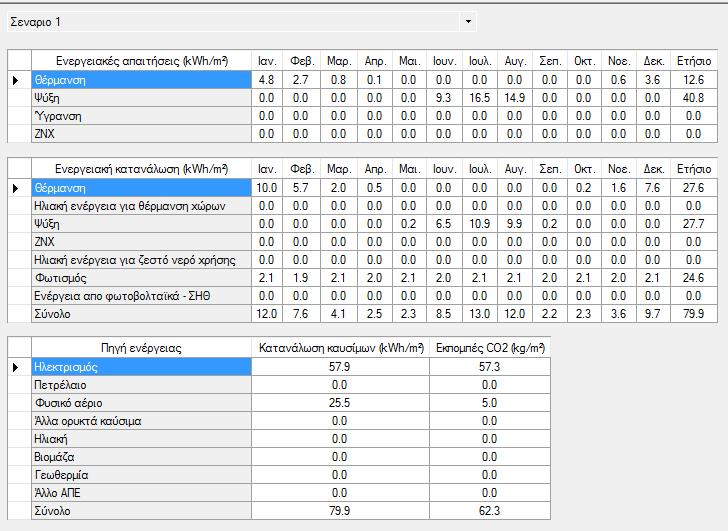The image size is (728, 531).
Task: Click the 13.0 total consumption cell for Ιουλ.
Action: pyautogui.click(x=480, y=314)
